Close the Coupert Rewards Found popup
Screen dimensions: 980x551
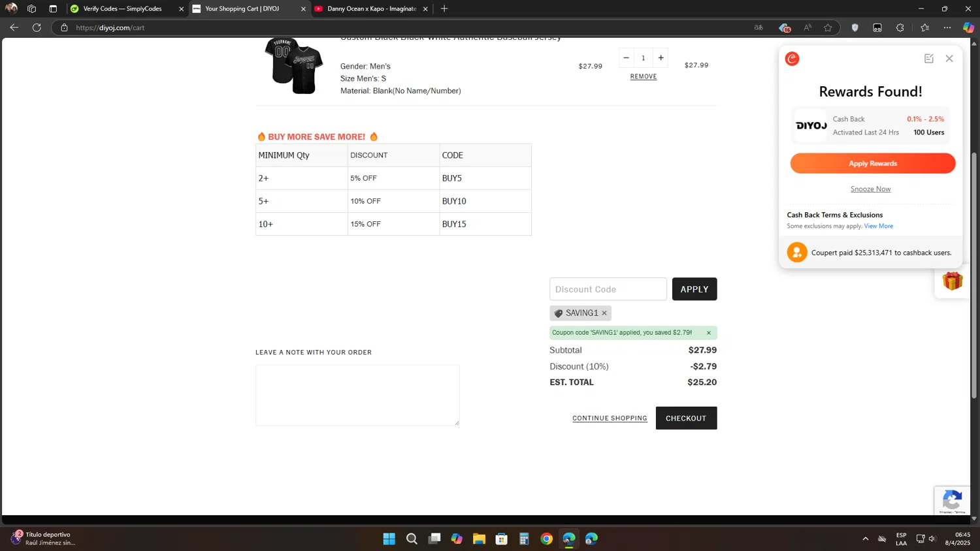point(949,59)
